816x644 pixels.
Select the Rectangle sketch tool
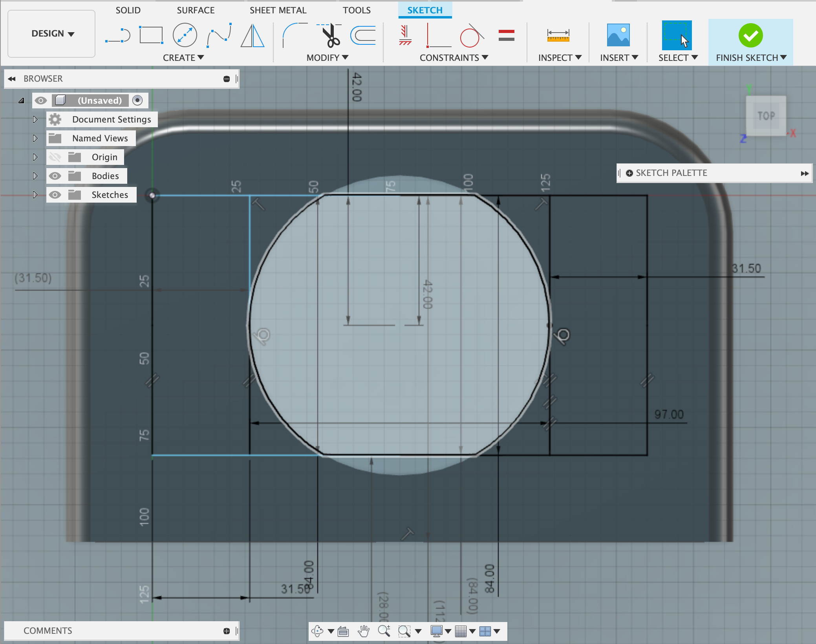tap(151, 36)
